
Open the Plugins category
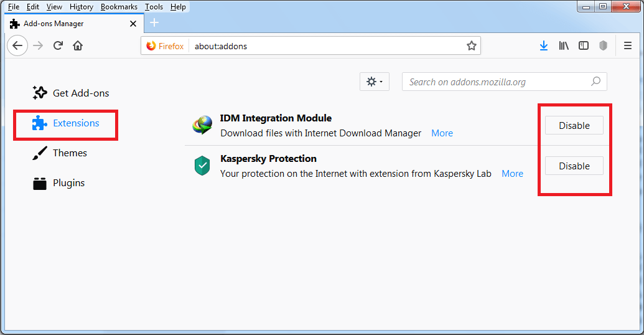(58, 183)
